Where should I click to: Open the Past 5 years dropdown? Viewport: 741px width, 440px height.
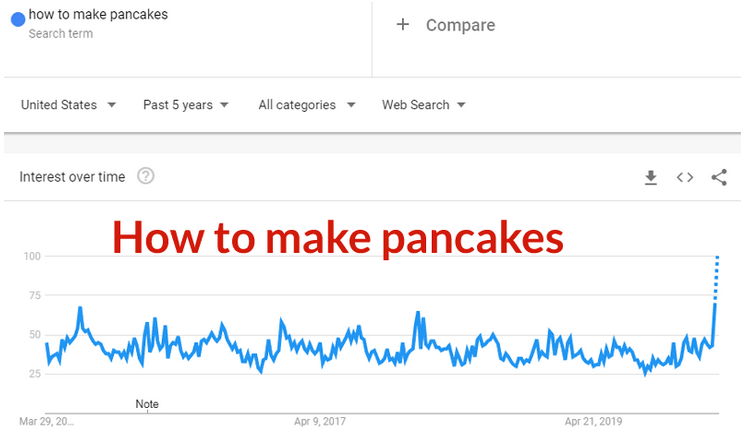pyautogui.click(x=186, y=105)
